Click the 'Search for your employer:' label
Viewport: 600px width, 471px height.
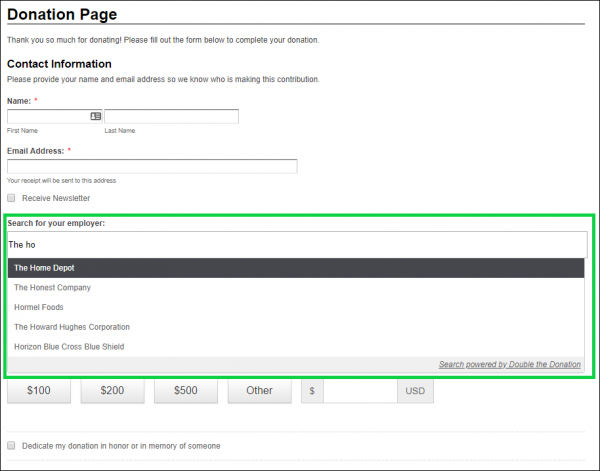56,223
